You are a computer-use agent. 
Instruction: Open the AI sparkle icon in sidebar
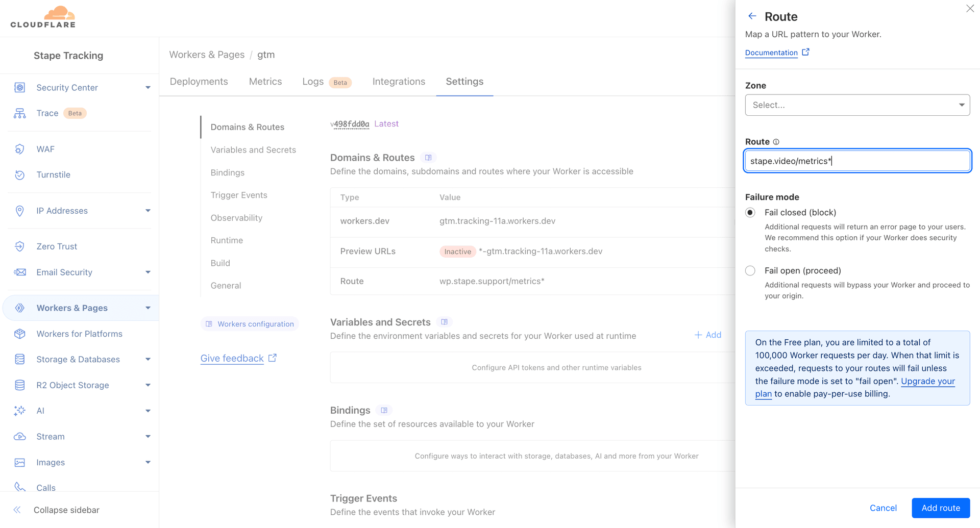[20, 411]
